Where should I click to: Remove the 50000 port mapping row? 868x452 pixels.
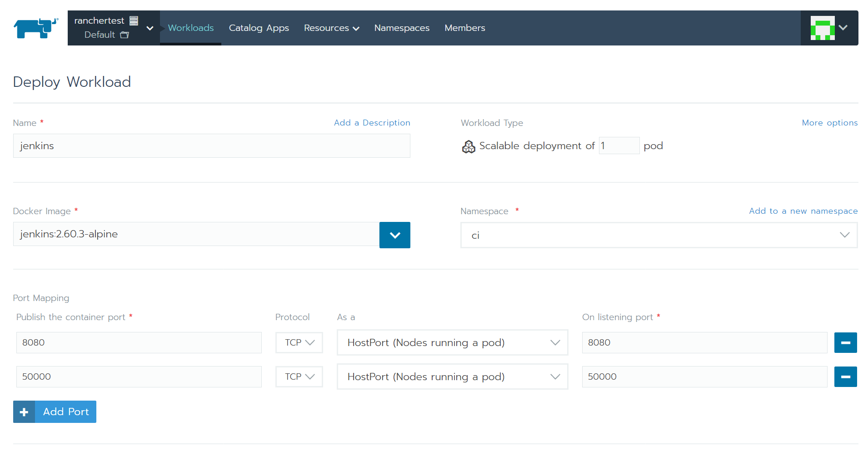click(846, 377)
